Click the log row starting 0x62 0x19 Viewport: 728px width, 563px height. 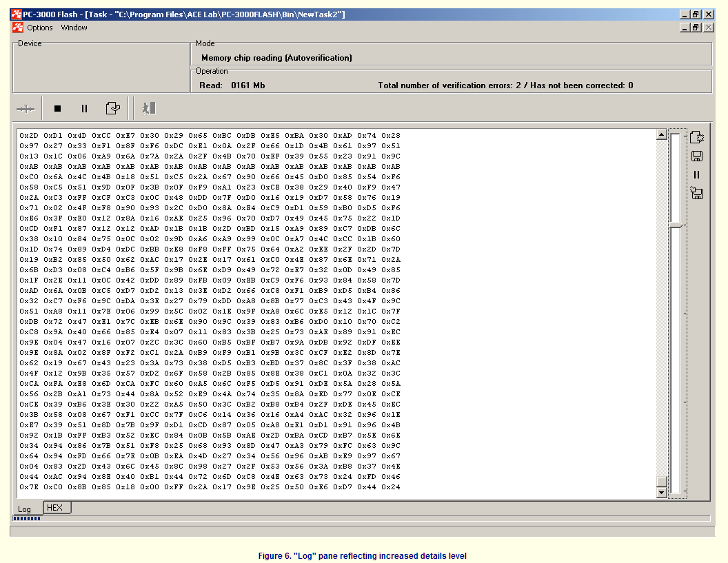coord(210,363)
